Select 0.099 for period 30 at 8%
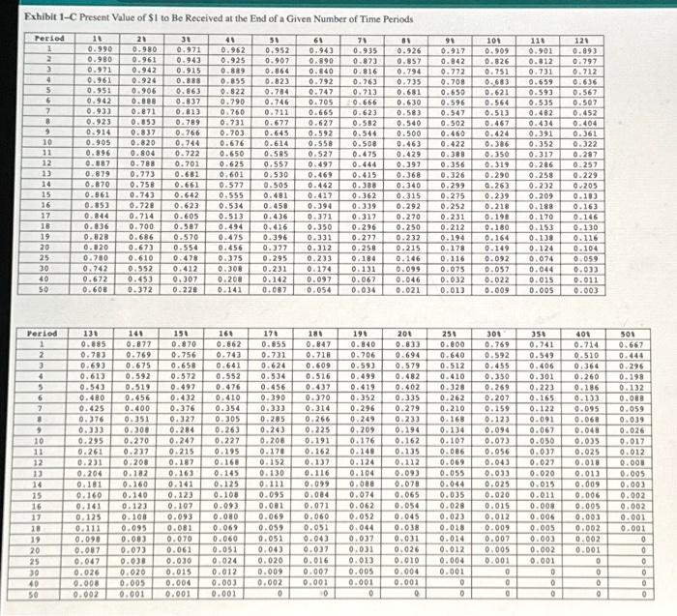The width and height of the screenshot is (677, 616). pos(408,269)
